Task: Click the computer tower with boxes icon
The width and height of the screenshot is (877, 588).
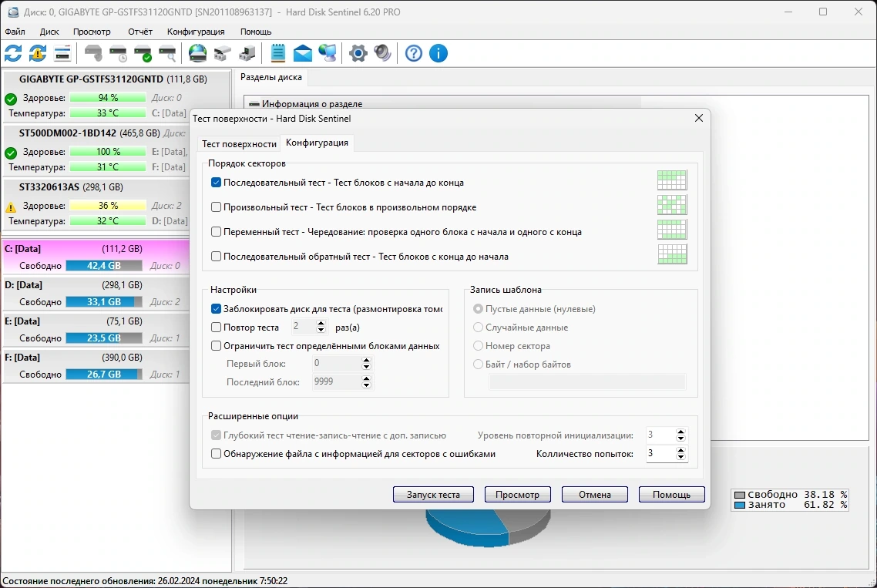Action: tap(247, 54)
